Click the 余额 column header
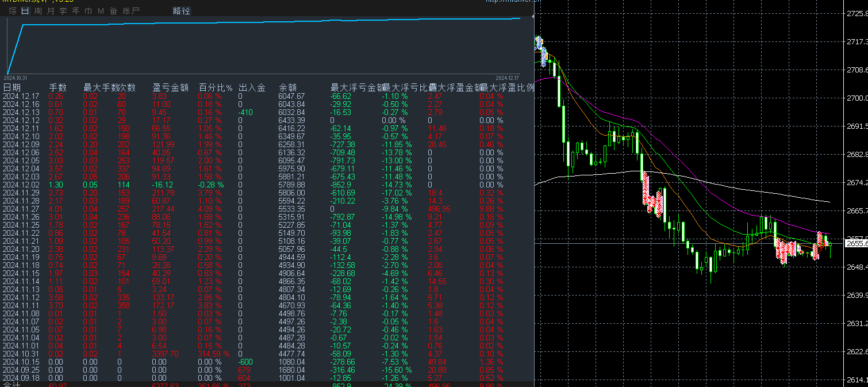 coord(288,87)
